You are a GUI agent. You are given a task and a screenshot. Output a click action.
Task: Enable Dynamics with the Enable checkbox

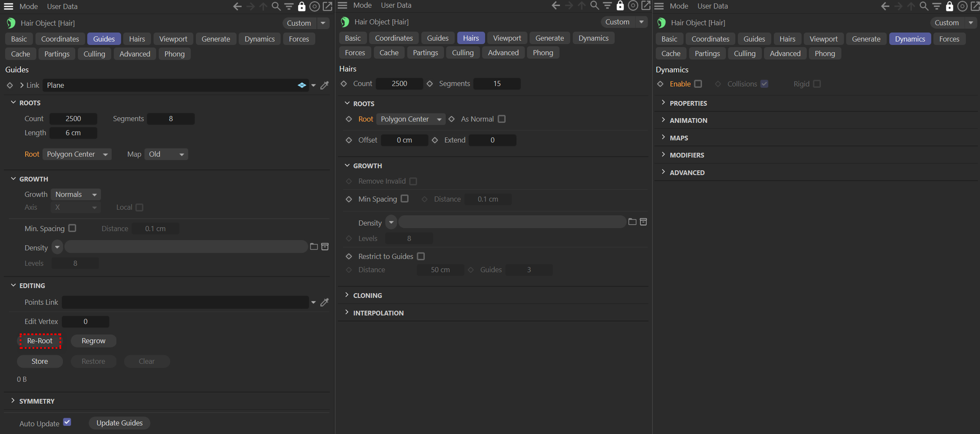pos(698,83)
